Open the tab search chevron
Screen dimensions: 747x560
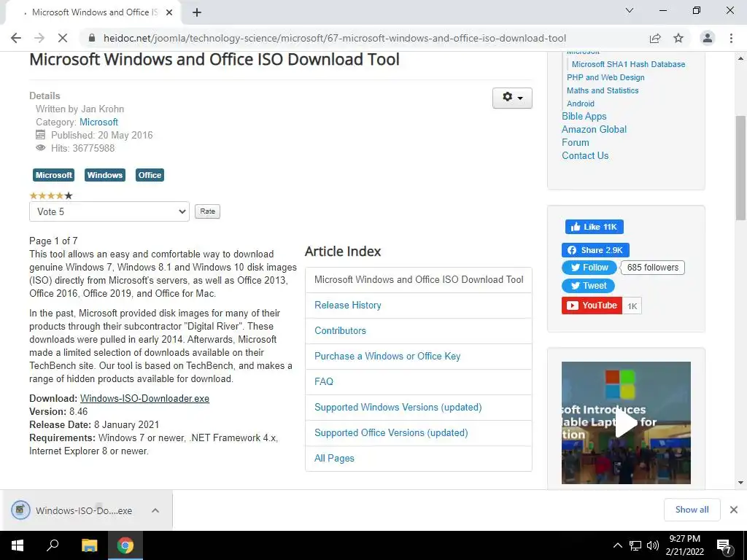pos(630,10)
